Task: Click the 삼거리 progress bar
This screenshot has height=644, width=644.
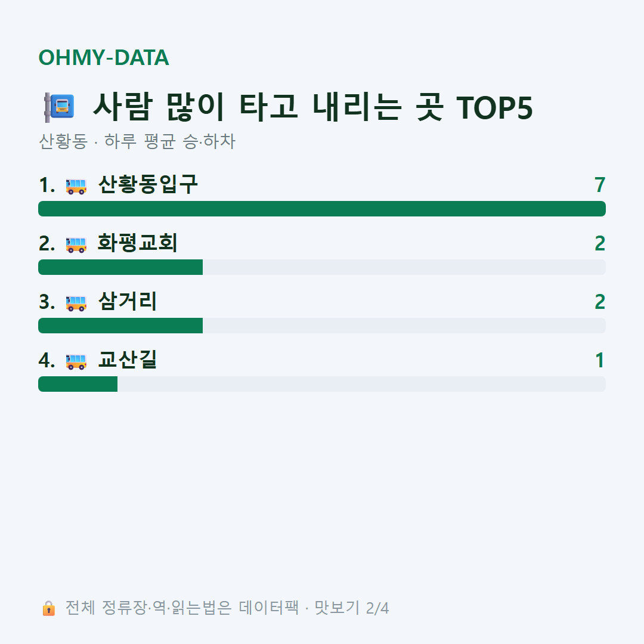Action: [322, 326]
